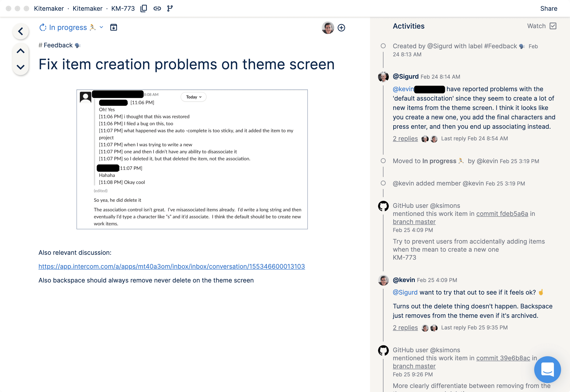Open the Intercom chat bubble

[547, 370]
